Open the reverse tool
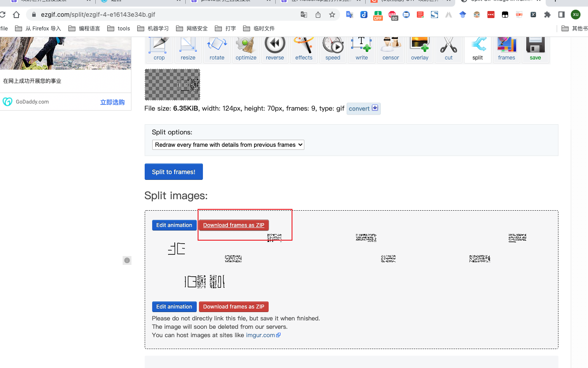This screenshot has height=368, width=588. [275, 49]
